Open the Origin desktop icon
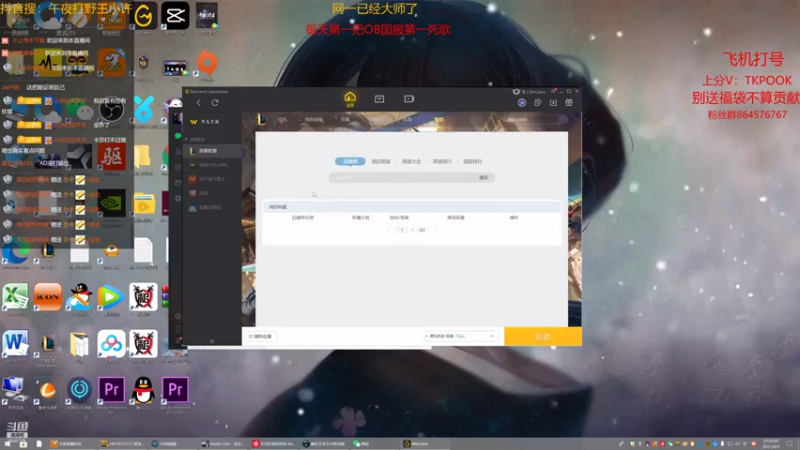The height and width of the screenshot is (450, 800). (207, 62)
